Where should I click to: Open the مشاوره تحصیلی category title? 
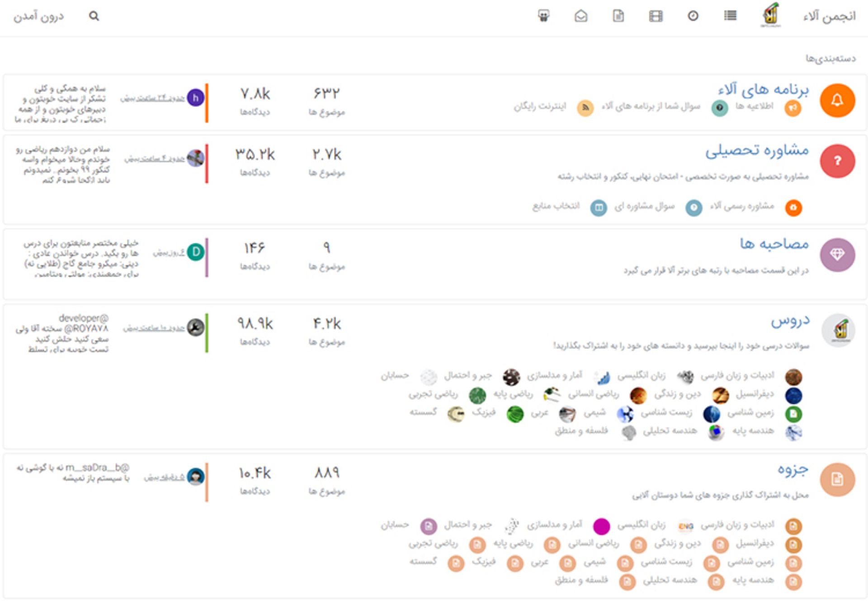[757, 150]
